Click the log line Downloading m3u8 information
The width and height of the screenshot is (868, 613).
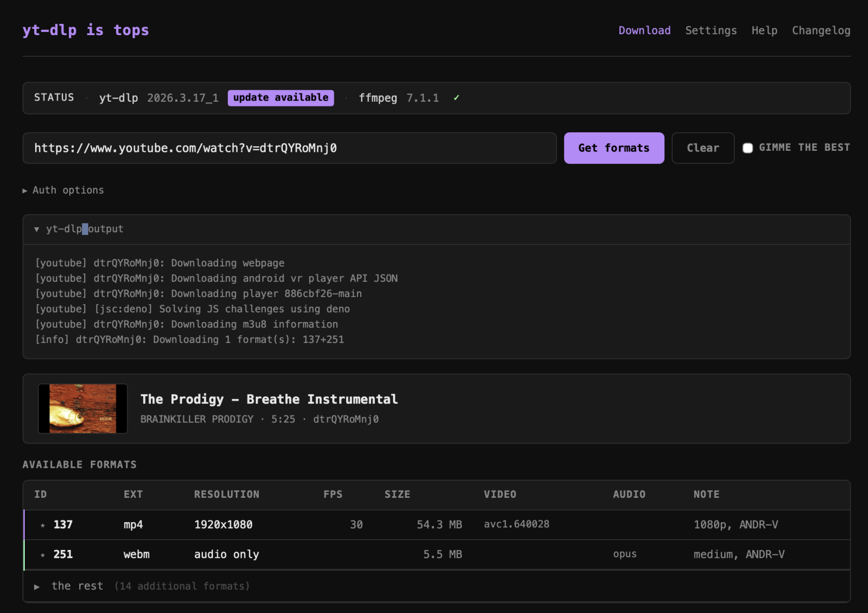186,324
